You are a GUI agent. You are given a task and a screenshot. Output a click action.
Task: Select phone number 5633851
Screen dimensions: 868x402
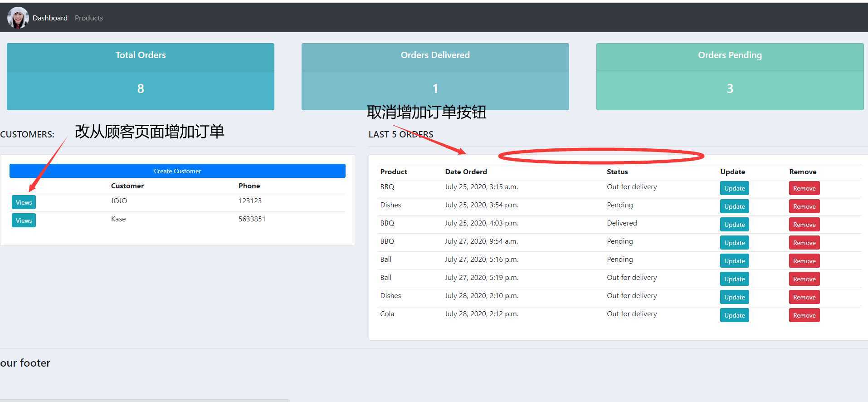[x=252, y=219]
